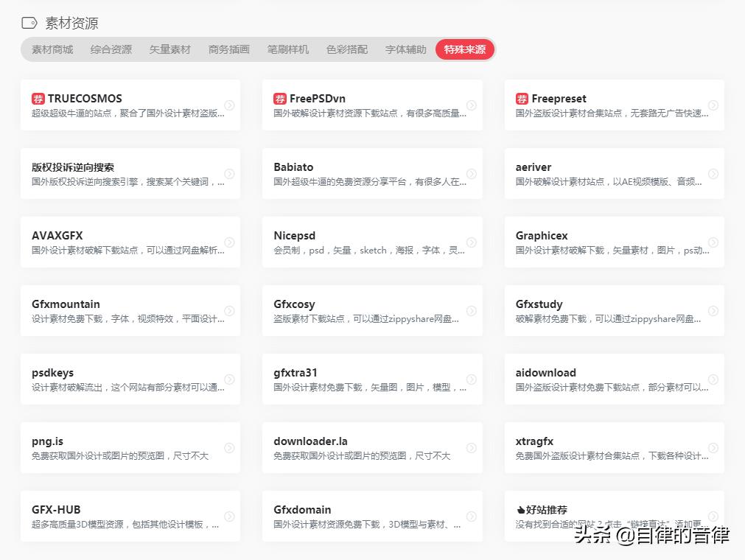The height and width of the screenshot is (560, 745).
Task: Switch to the 笔刷样机 tab
Action: point(287,50)
